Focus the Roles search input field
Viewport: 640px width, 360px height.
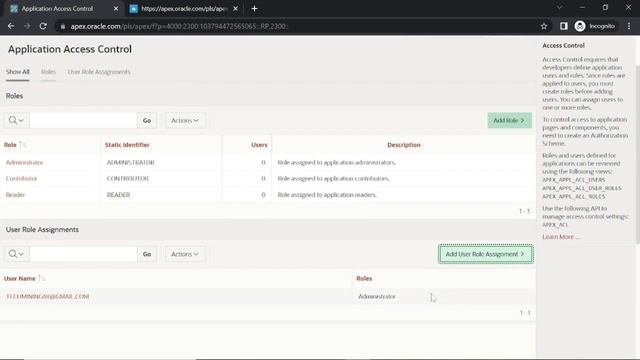[x=83, y=120]
